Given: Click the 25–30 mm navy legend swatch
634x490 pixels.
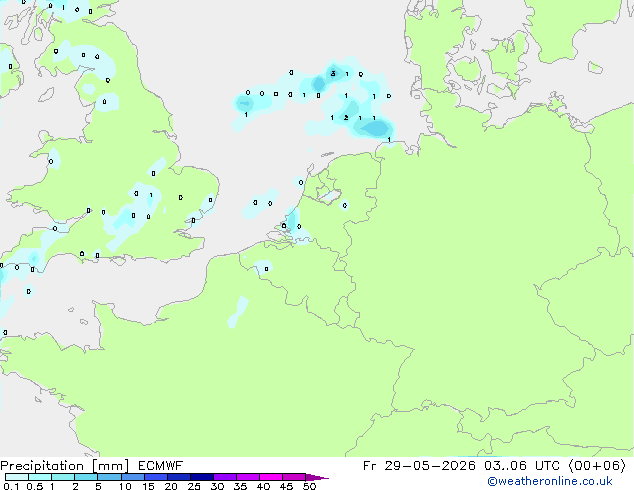Looking at the screenshot, I should click(x=202, y=477).
